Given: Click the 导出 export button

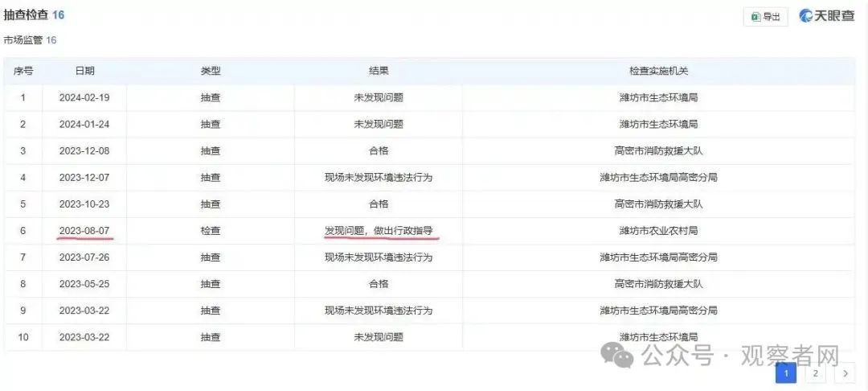Looking at the screenshot, I should (766, 17).
